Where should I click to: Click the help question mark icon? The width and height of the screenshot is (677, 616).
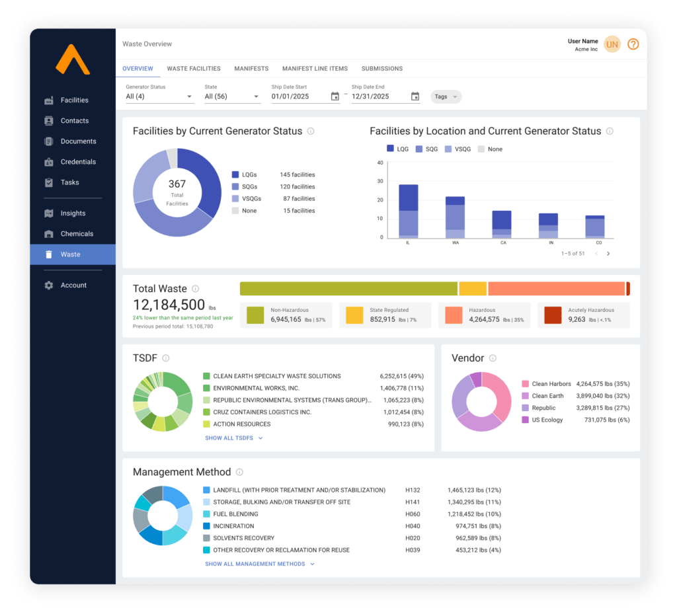[x=633, y=44]
